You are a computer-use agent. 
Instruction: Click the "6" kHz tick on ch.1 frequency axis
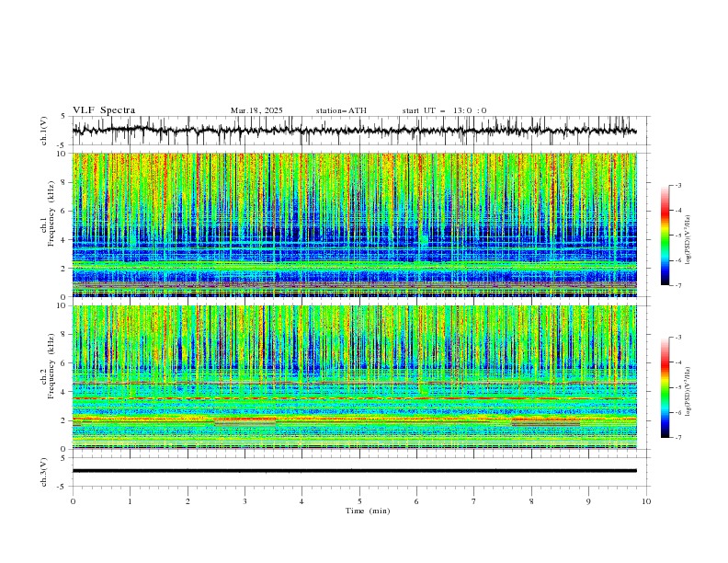64,211
